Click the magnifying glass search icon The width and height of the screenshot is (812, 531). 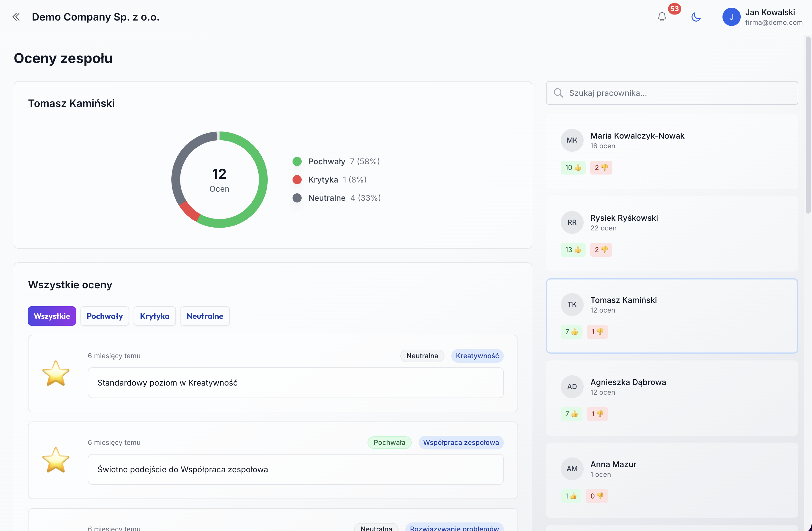559,92
